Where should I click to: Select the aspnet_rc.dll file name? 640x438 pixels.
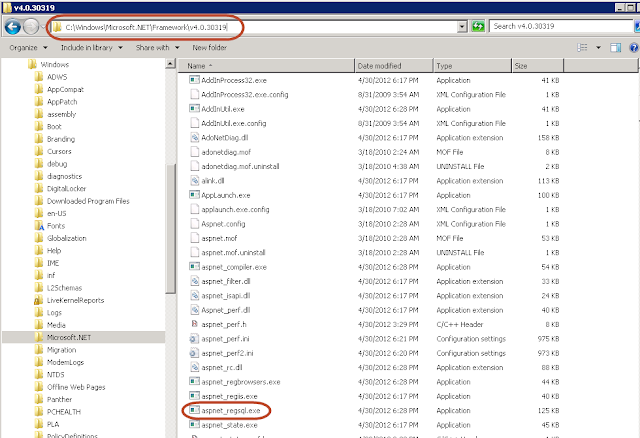coord(222,367)
